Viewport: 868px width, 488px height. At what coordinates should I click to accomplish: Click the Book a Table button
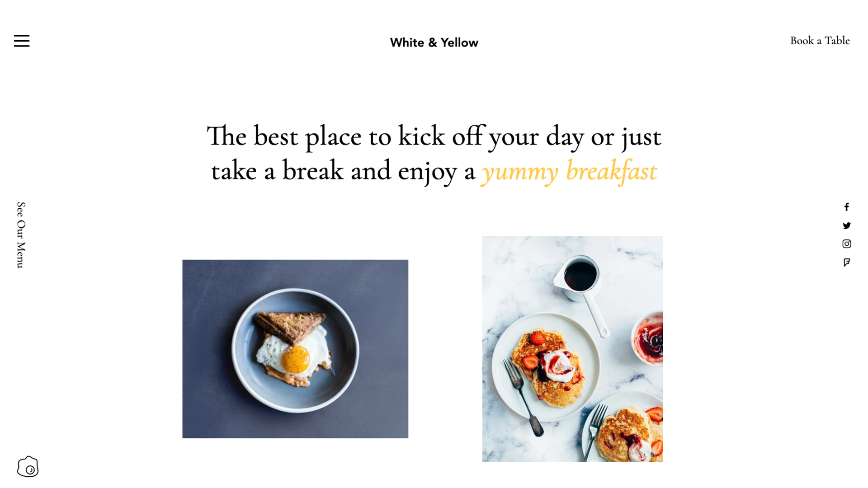click(820, 41)
